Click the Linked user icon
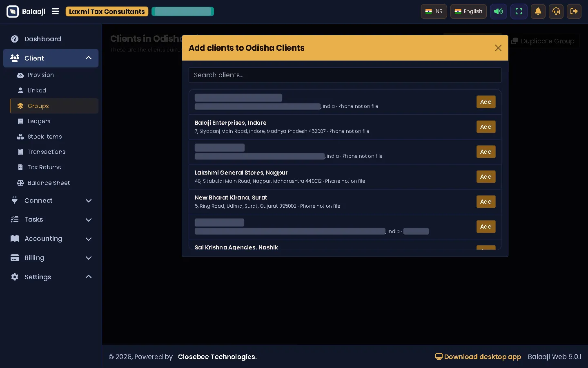This screenshot has height=368, width=588. 20,90
